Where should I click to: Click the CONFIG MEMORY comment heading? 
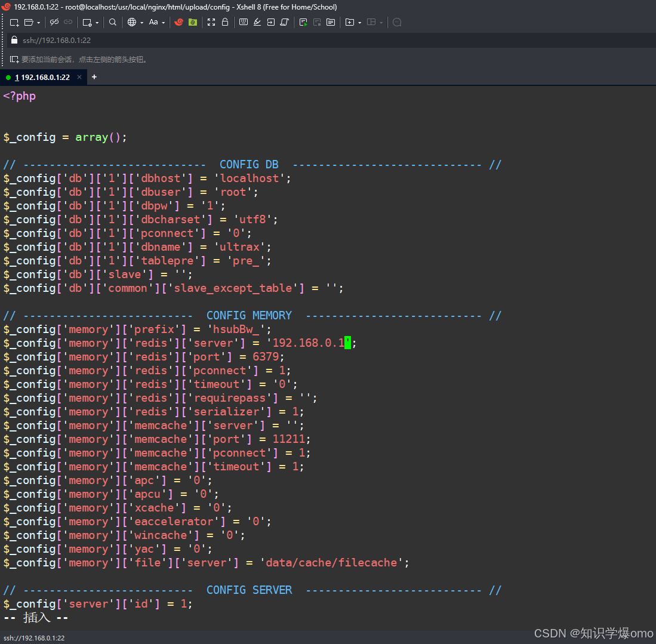(250, 316)
